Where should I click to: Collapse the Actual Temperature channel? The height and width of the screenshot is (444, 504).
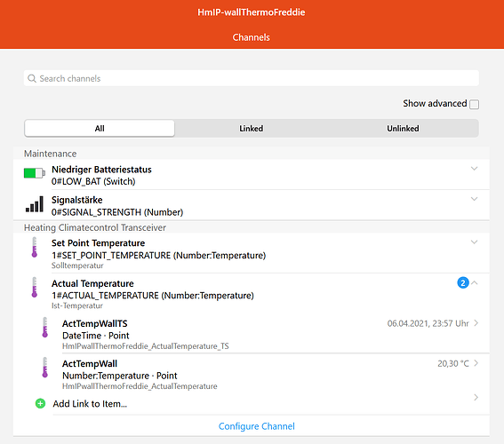click(x=475, y=283)
